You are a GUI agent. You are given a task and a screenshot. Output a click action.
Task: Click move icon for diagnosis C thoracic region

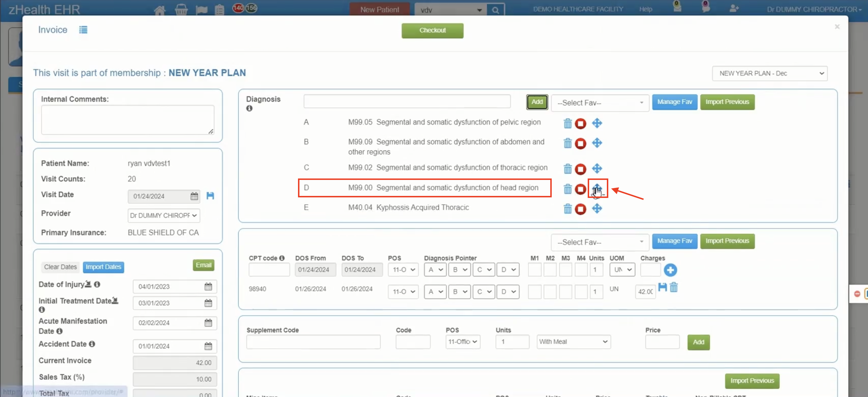pos(597,168)
